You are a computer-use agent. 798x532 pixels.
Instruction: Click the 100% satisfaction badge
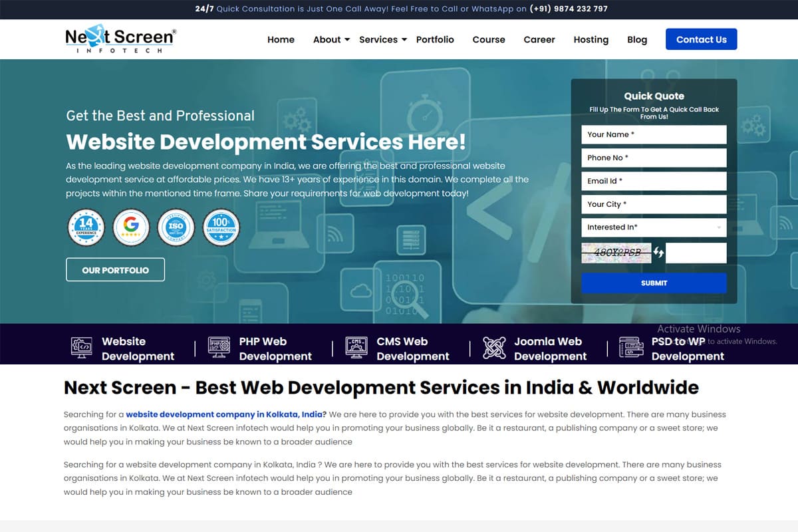pos(221,227)
